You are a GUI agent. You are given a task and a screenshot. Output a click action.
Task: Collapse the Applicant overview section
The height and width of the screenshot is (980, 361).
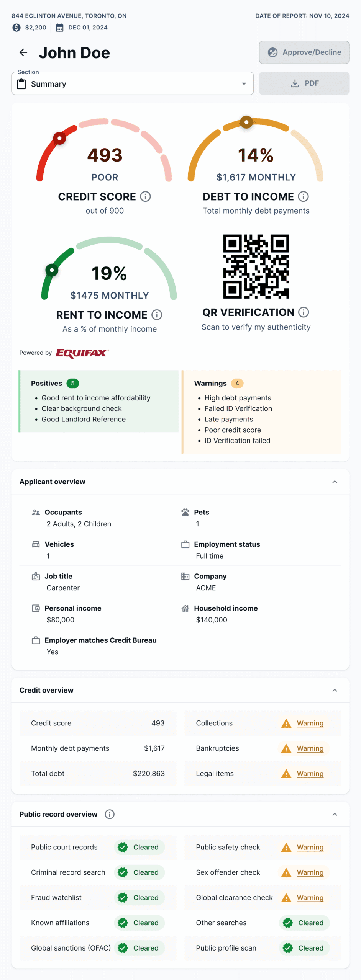point(335,482)
